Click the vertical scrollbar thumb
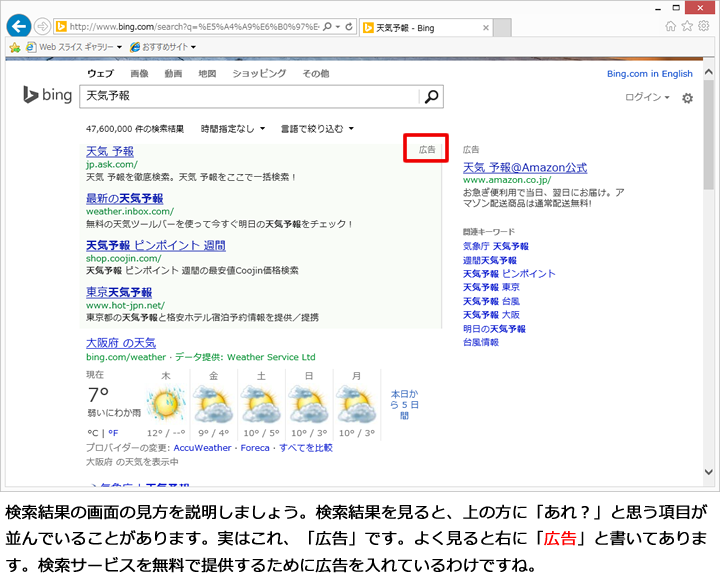 [709, 135]
